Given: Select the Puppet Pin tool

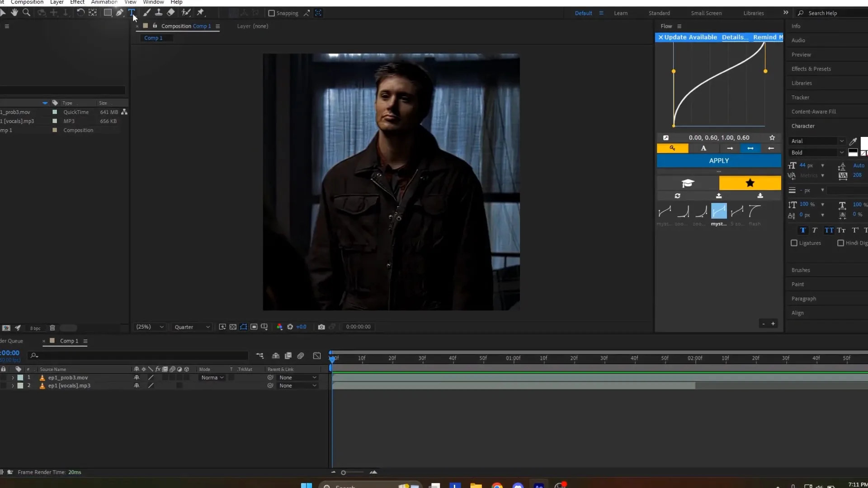Looking at the screenshot, I should [201, 13].
